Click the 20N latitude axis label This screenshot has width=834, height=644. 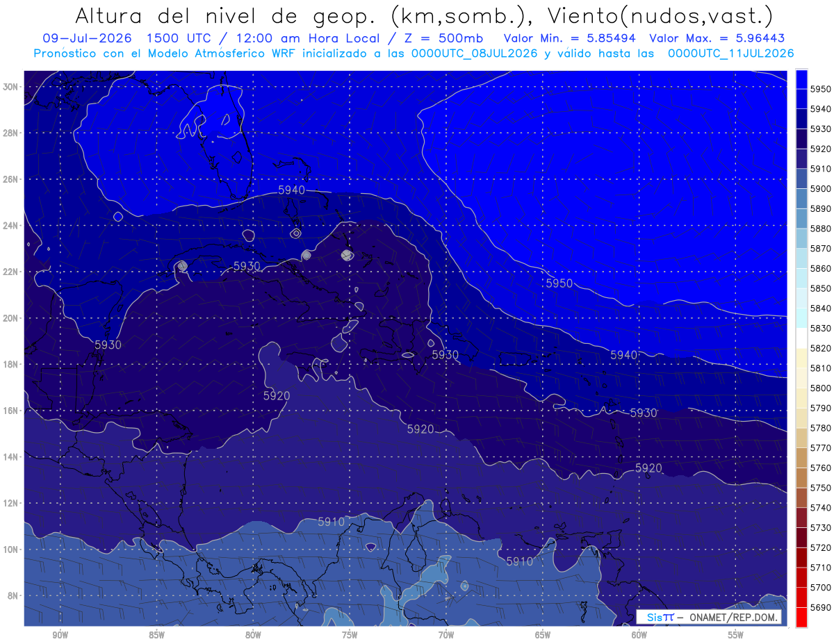pos(10,318)
